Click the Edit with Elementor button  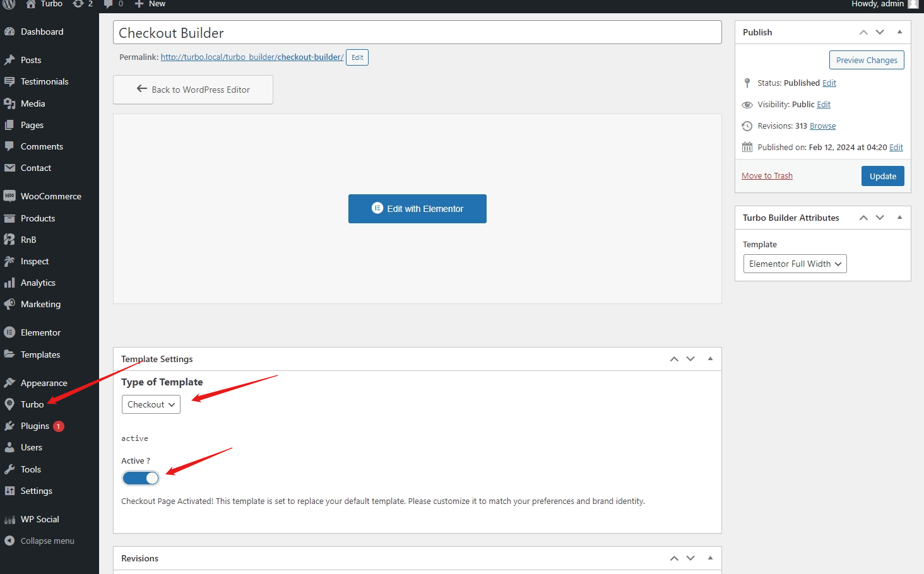417,209
